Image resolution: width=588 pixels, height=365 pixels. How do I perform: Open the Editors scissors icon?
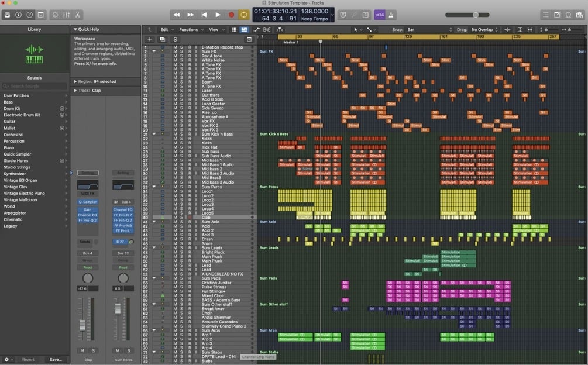click(x=77, y=15)
